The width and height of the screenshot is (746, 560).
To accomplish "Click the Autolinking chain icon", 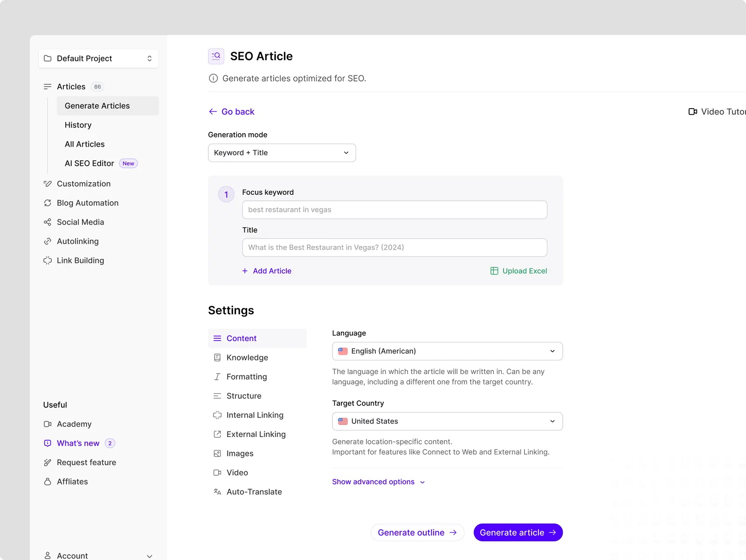I will (48, 241).
